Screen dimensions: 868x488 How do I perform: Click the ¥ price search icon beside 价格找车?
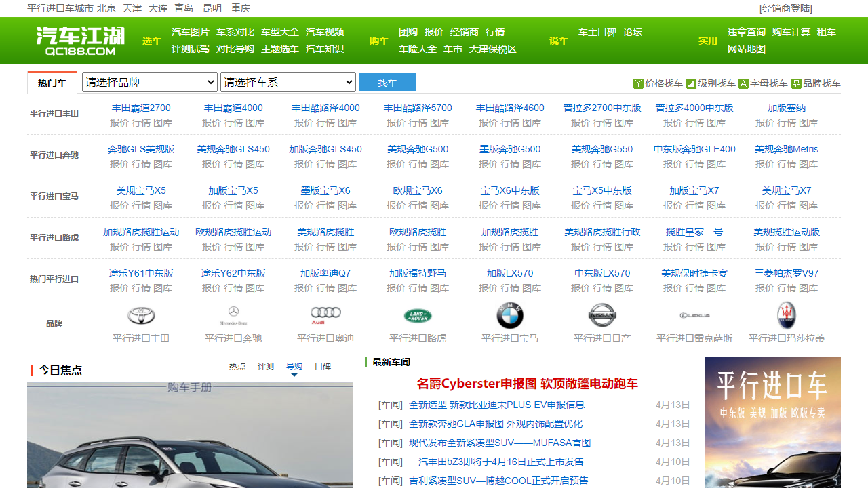coord(638,83)
